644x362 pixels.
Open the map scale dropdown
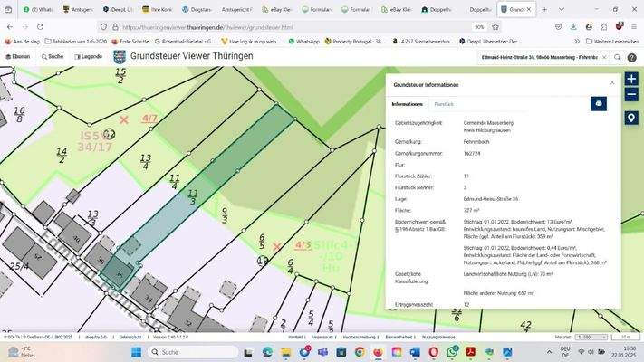[x=589, y=337]
